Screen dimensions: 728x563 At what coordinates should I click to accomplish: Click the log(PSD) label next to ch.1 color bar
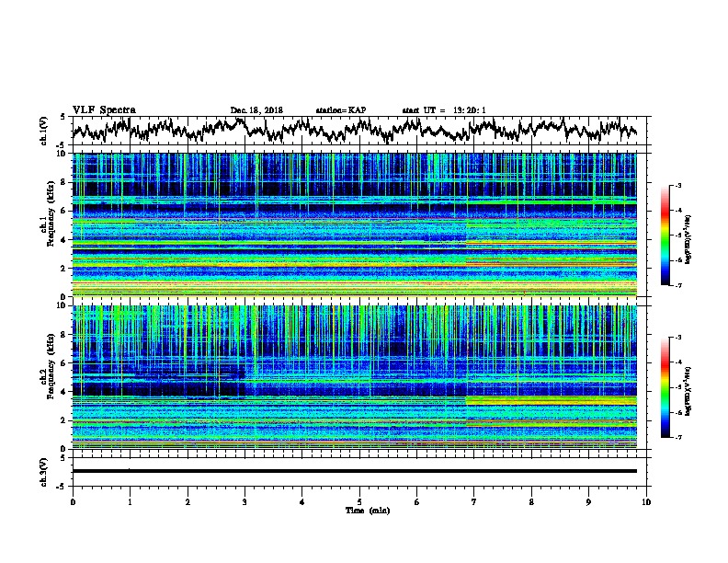[x=688, y=239]
